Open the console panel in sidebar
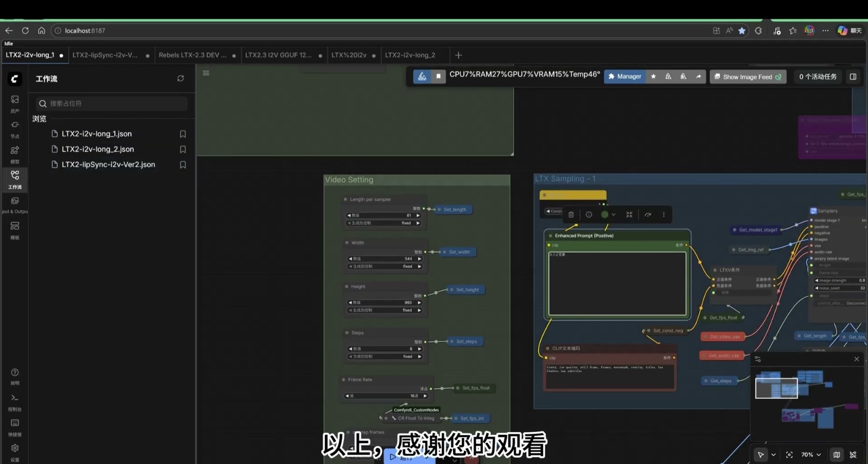 point(15,401)
